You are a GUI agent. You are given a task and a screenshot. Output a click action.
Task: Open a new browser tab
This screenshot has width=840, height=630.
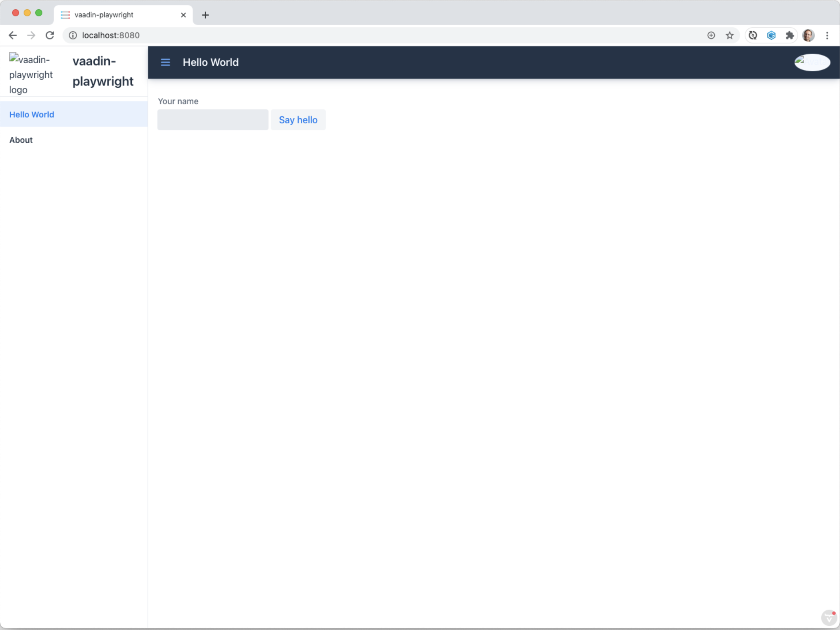pos(205,15)
